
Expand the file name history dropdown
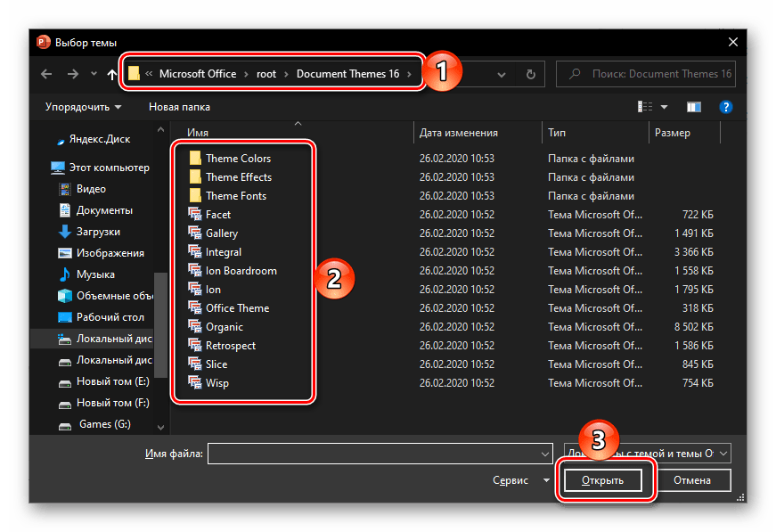tap(545, 454)
